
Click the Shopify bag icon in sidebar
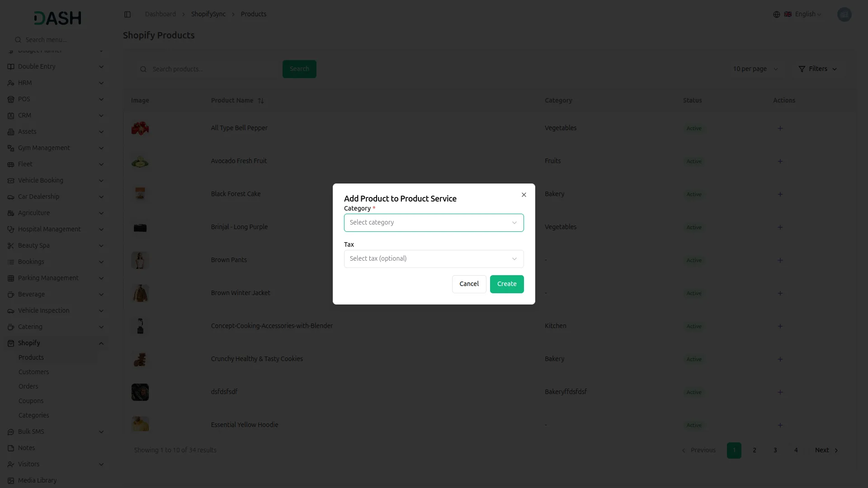tap(11, 343)
